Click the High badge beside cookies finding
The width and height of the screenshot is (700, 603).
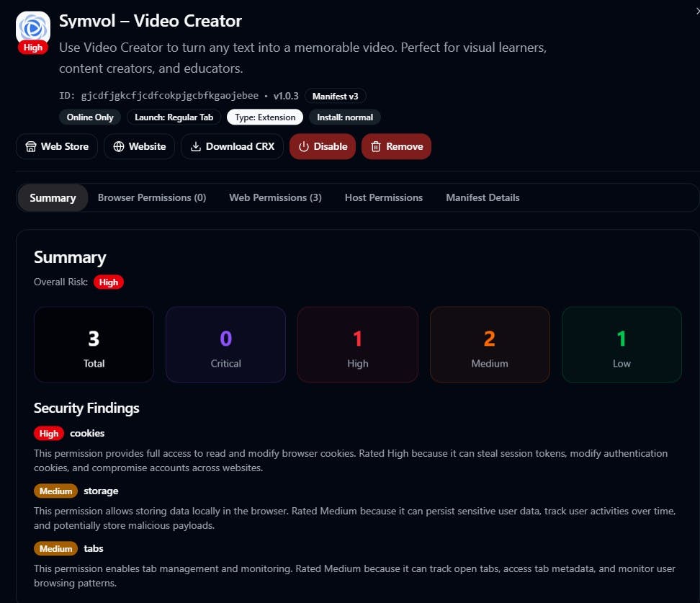[x=49, y=433]
